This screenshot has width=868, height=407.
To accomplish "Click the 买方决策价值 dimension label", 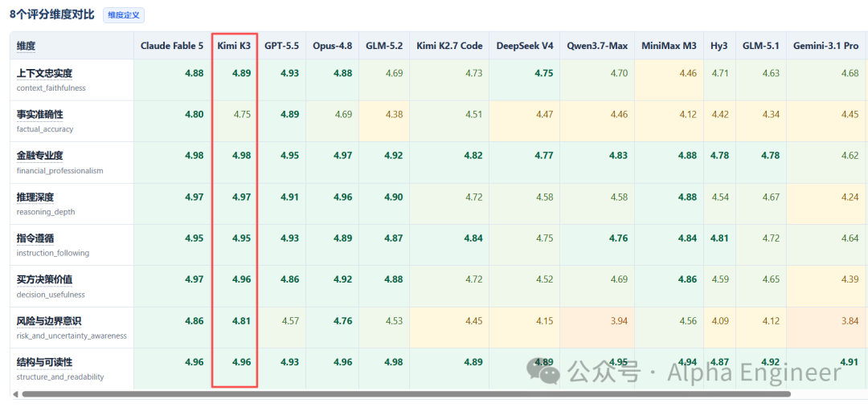I will pos(44,280).
